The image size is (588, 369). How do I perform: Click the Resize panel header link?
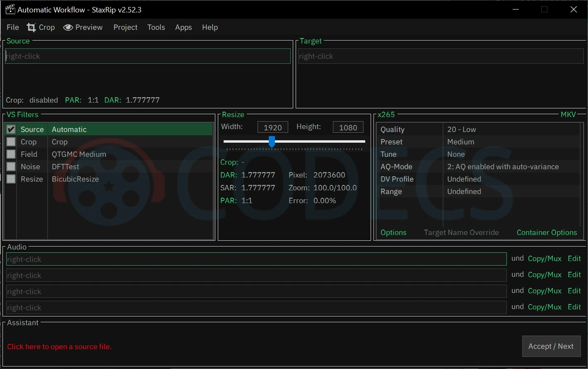click(x=233, y=115)
